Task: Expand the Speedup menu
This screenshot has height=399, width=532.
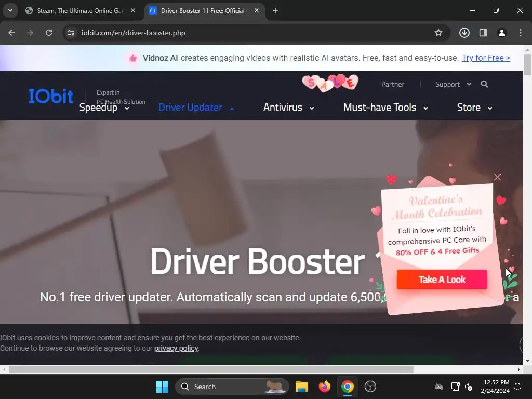Action: coord(104,108)
